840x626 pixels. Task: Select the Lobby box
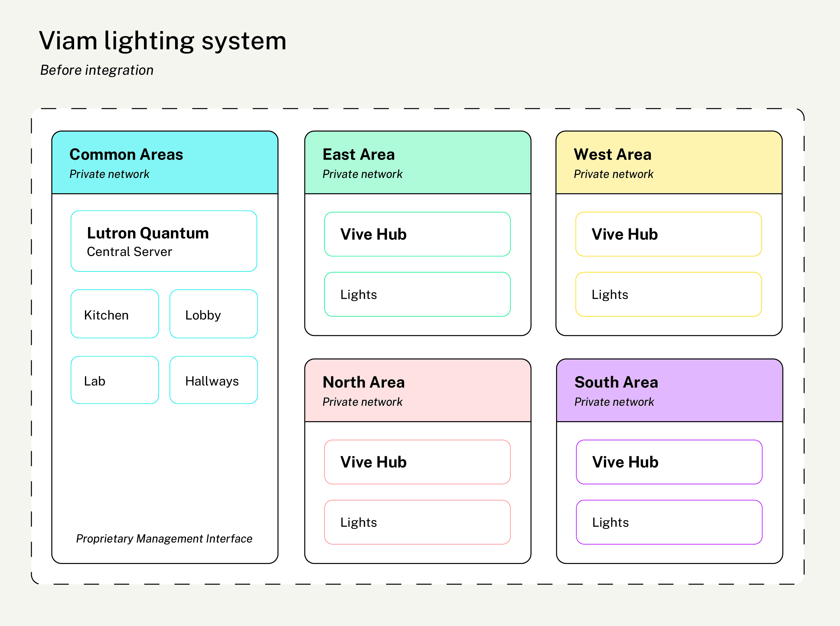pos(213,314)
